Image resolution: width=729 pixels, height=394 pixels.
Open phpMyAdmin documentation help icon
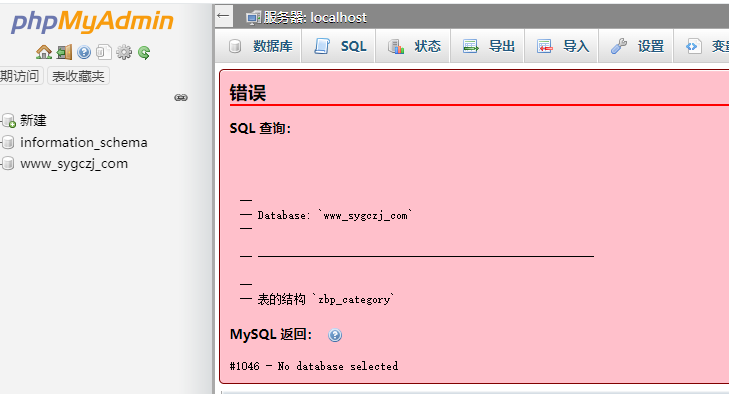coord(84,52)
